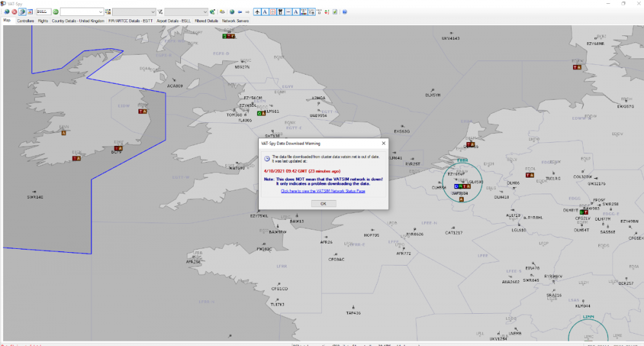Viewport: 644px width, 346px height.
Task: Click the red and green sort arrows icon
Action: pos(327,12)
